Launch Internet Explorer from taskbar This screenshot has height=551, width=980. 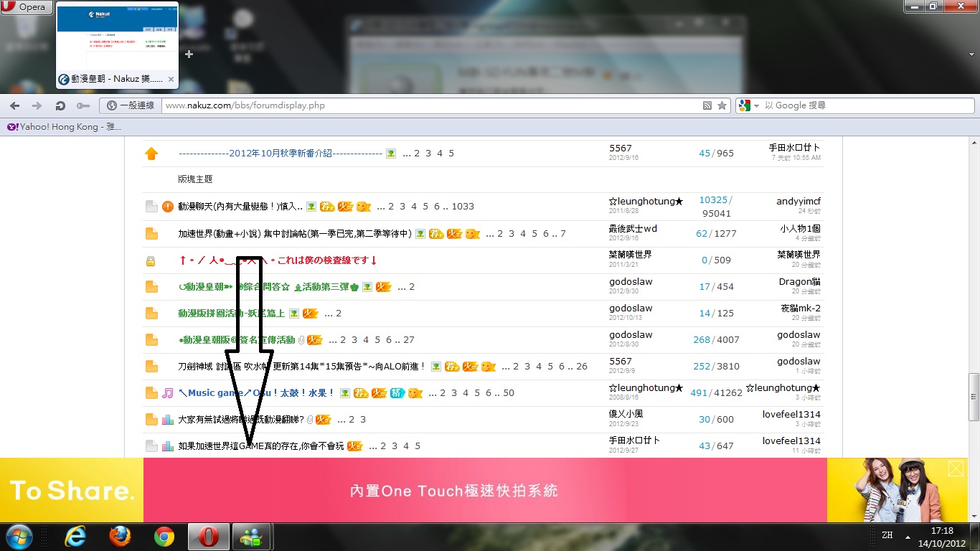[x=75, y=537]
